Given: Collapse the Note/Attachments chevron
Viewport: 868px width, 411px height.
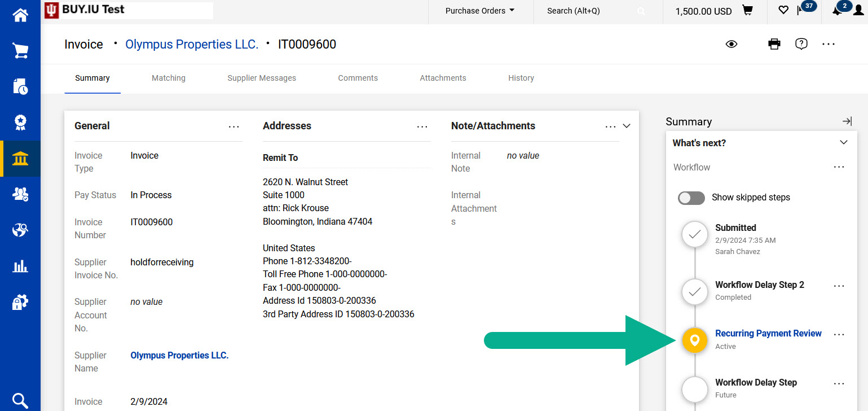Looking at the screenshot, I should (x=627, y=126).
